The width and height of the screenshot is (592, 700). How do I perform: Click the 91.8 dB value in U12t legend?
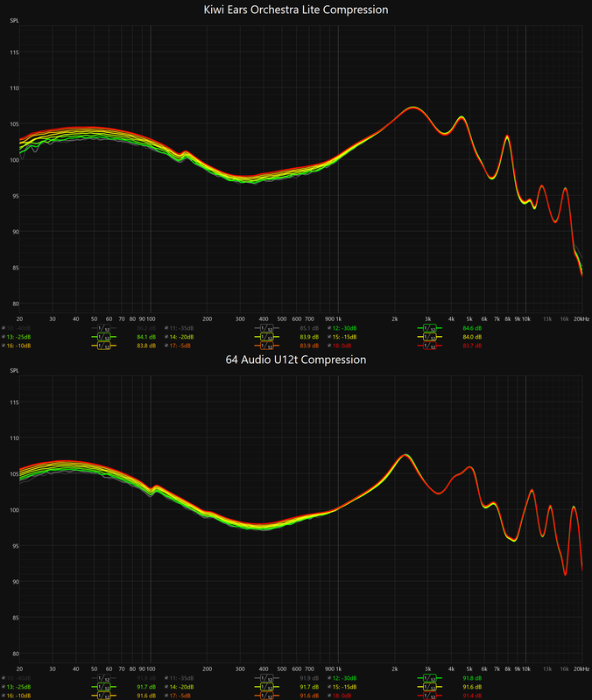(x=472, y=678)
